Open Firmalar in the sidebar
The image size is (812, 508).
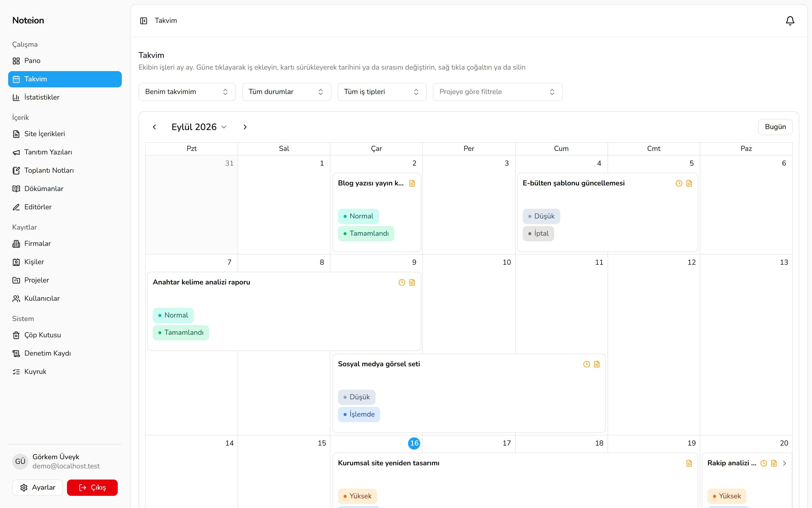(65, 244)
